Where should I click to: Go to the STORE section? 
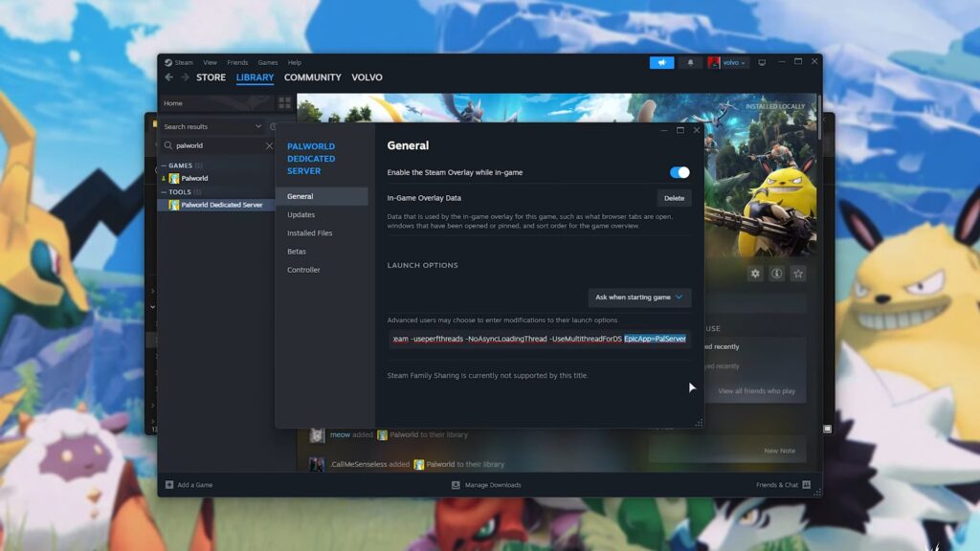coord(211,77)
